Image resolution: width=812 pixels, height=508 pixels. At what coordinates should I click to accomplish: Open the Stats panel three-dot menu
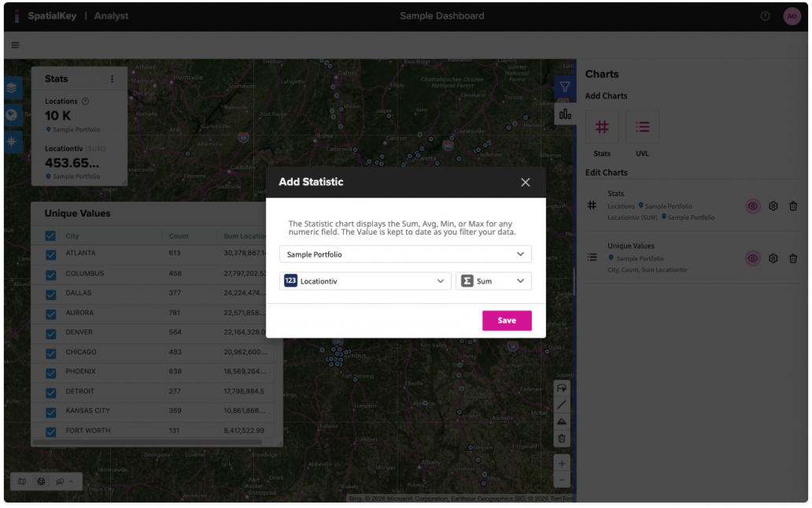(x=112, y=78)
